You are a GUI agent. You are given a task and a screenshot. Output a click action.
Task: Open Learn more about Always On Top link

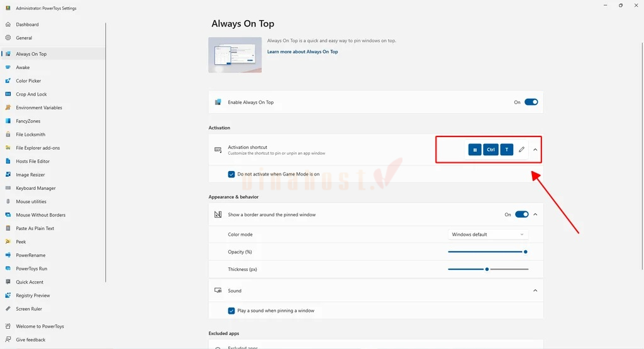[303, 52]
